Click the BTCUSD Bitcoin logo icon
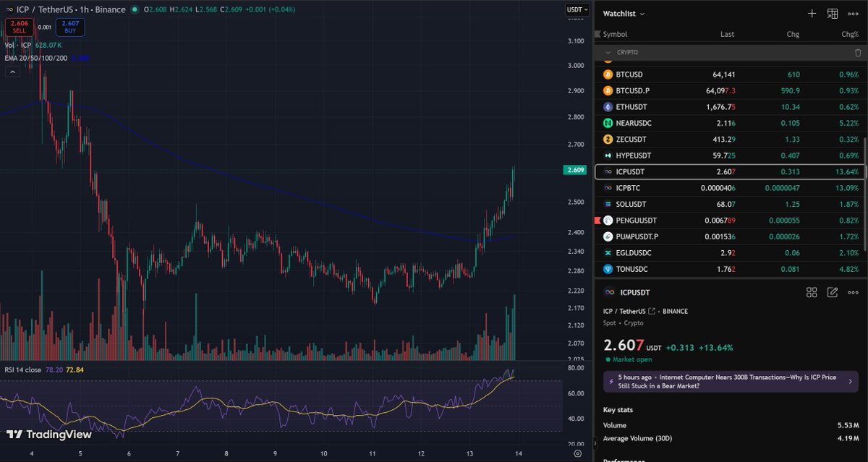This screenshot has height=462, width=868. pyautogui.click(x=608, y=74)
